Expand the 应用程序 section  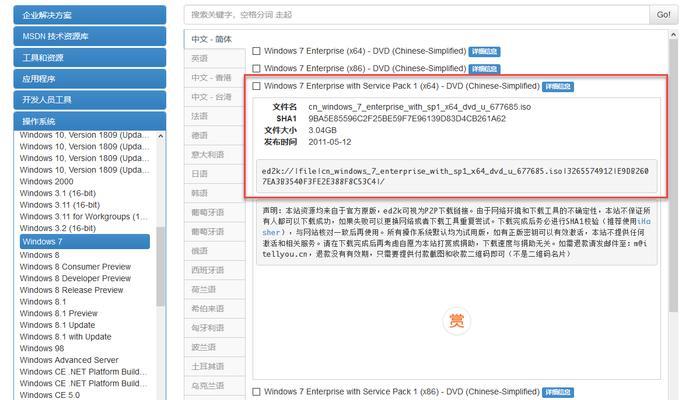90,79
